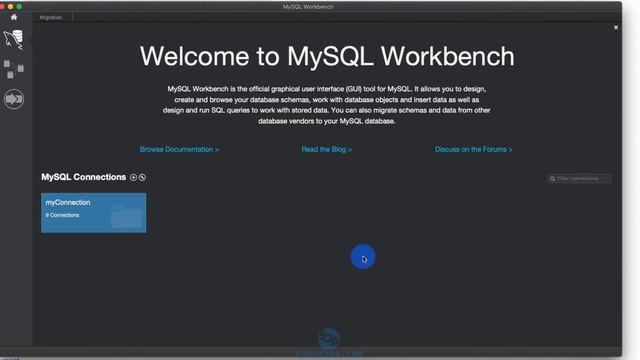640x360 pixels.
Task: Open the MySQL Connections dolphin sidebar icon
Action: 14,40
